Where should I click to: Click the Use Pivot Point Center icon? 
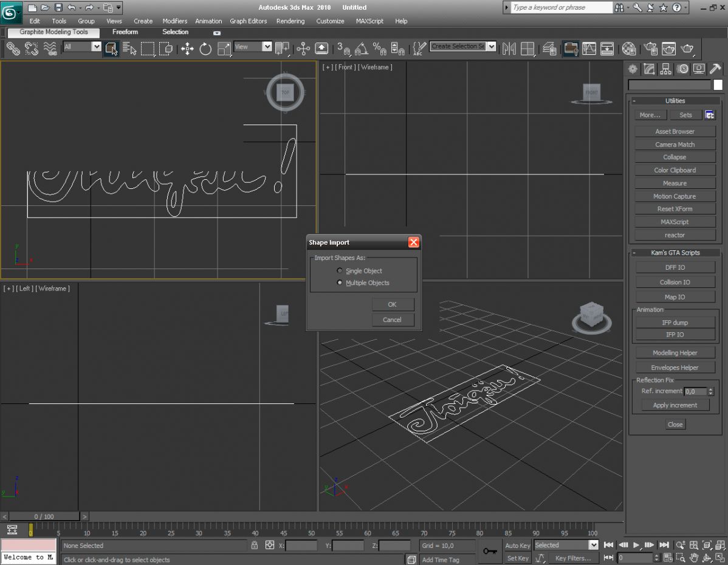pyautogui.click(x=282, y=48)
